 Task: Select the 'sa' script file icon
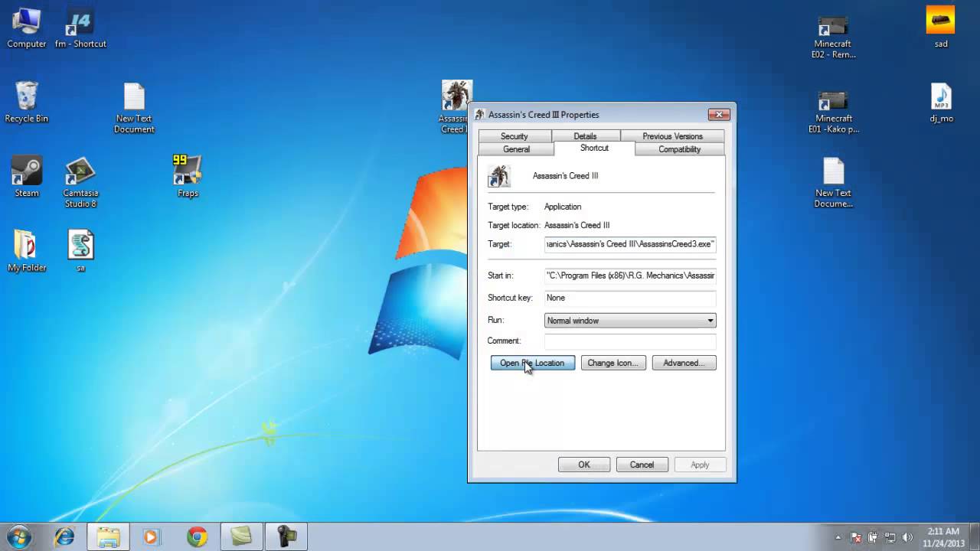[x=80, y=252]
